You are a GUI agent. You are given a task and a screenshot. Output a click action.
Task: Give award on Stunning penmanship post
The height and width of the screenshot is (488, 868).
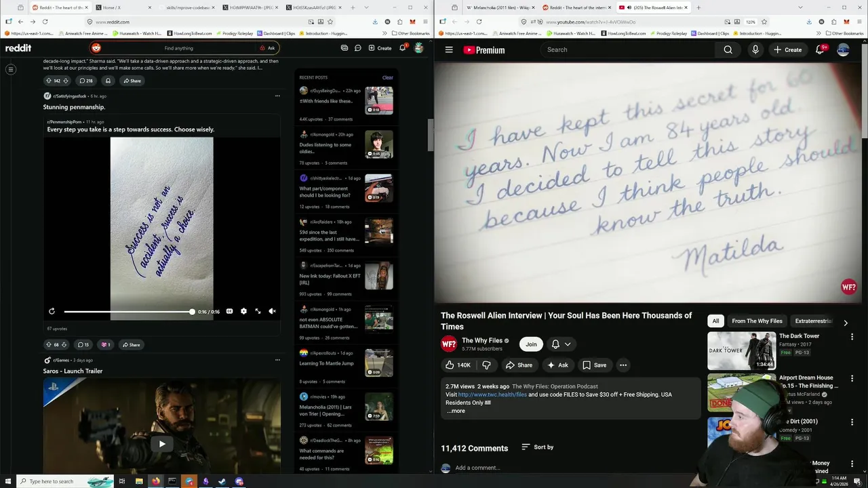(x=106, y=344)
